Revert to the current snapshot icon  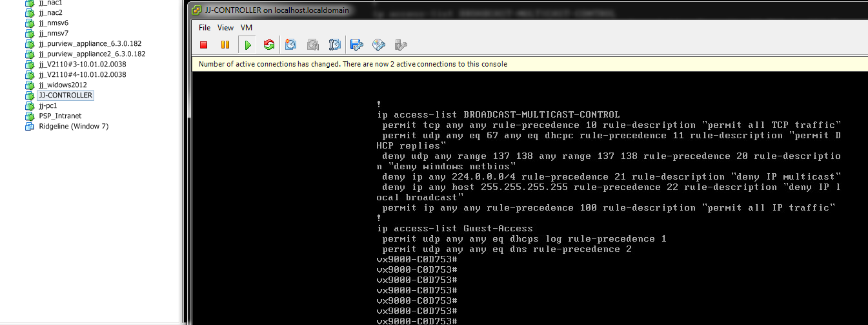[x=313, y=45]
